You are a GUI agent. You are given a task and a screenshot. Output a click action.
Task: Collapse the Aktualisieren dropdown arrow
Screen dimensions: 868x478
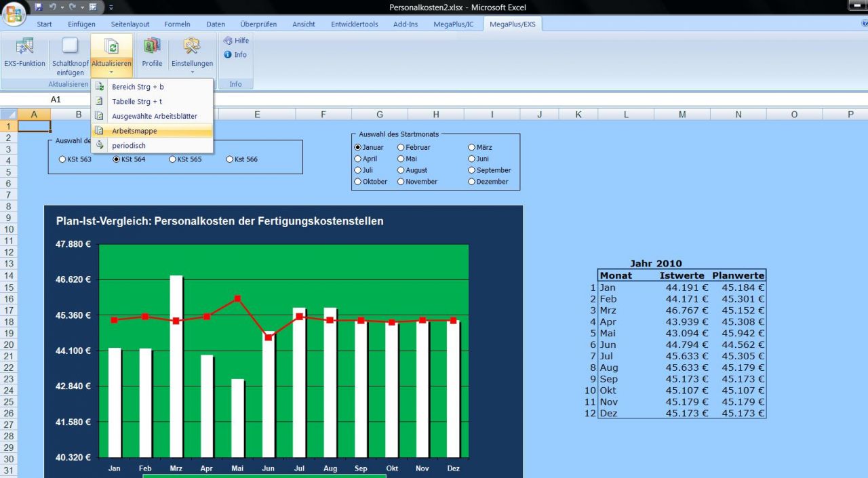pos(111,72)
